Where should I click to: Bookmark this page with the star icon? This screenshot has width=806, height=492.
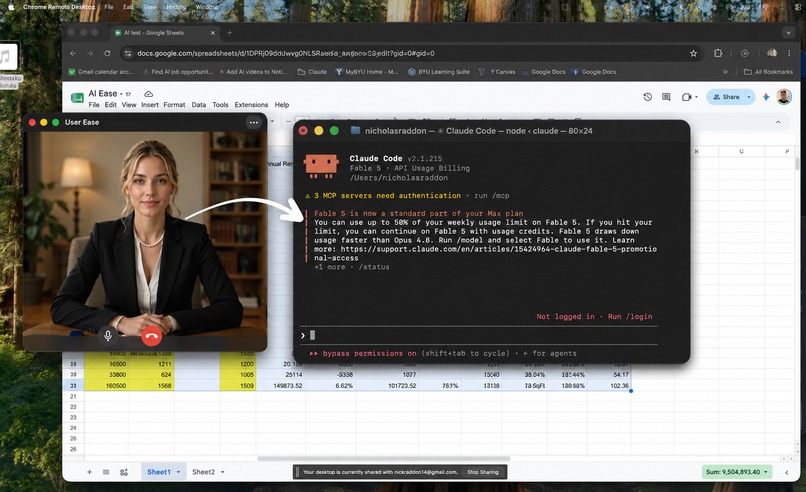coord(693,53)
